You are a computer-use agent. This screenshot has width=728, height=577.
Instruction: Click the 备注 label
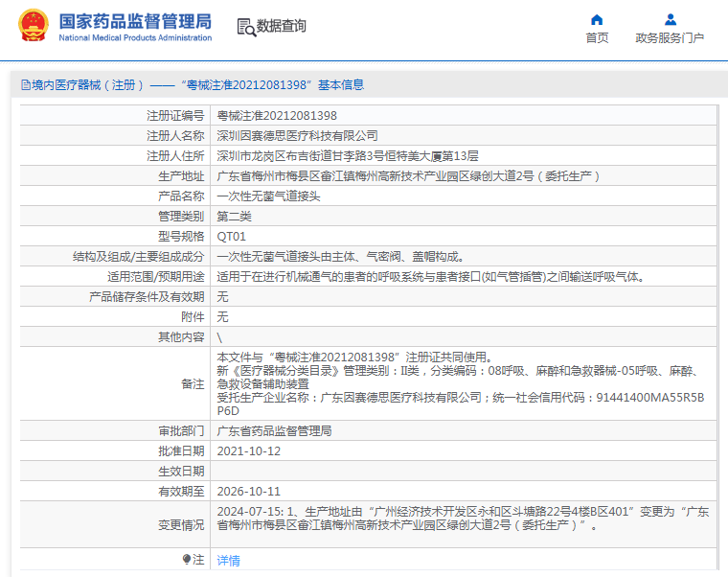[193, 384]
